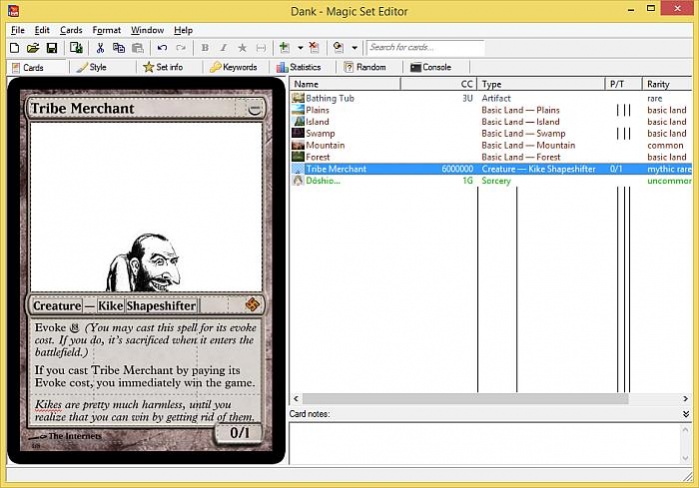Toggle bold formatting

[x=205, y=48]
